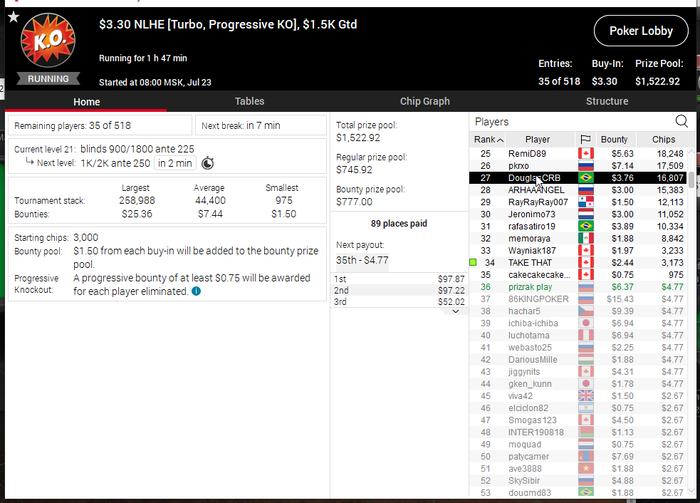
Task: Click the favorite star icon
Action: coord(14,17)
